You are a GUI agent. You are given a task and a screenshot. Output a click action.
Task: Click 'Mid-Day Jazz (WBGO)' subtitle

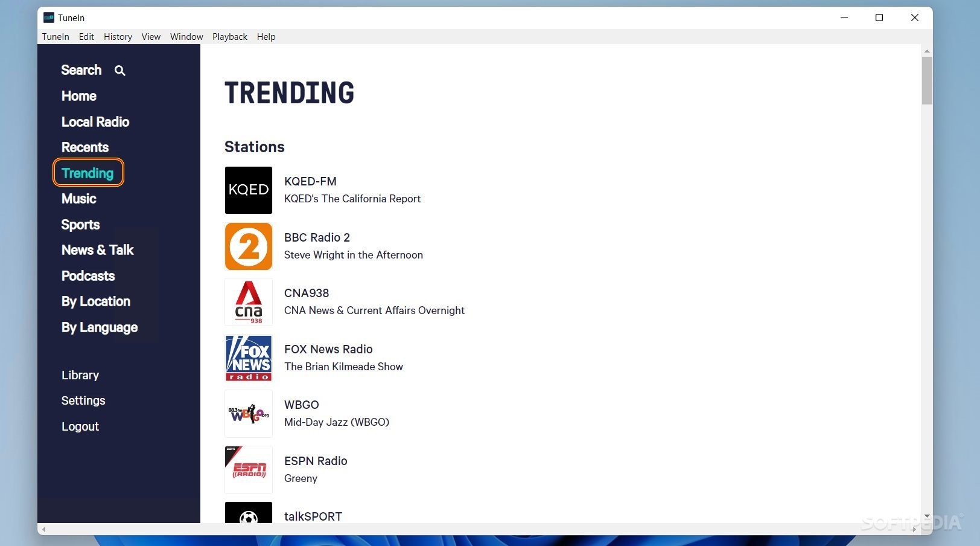[337, 422]
